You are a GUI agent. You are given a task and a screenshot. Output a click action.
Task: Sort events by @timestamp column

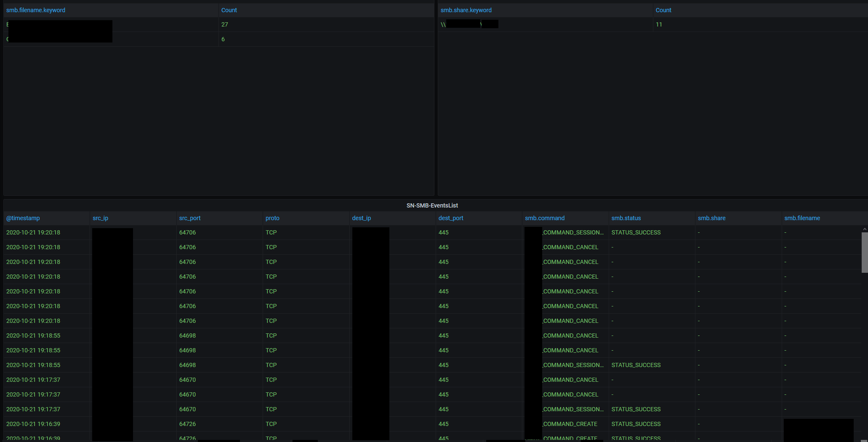[x=23, y=218]
